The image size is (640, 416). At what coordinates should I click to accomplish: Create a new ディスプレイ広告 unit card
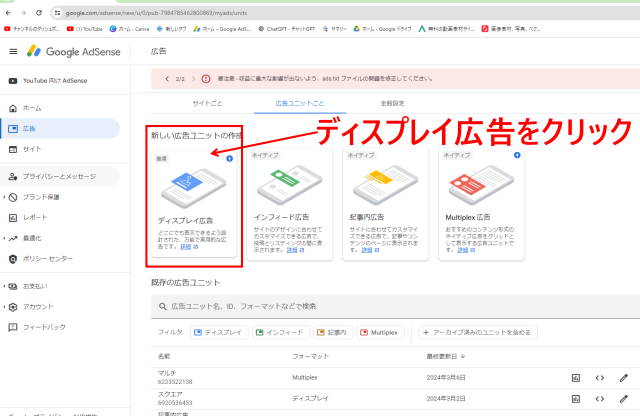[193, 205]
